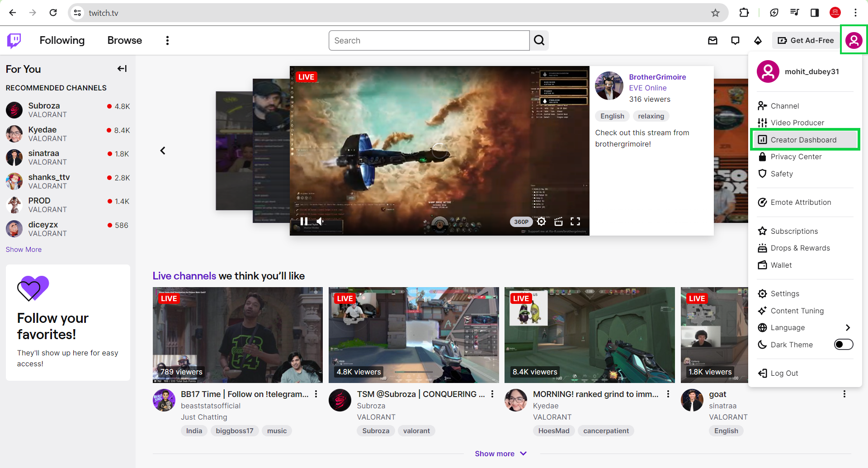Open the Live channels heading link
Image resolution: width=868 pixels, height=468 pixels.
tap(184, 276)
